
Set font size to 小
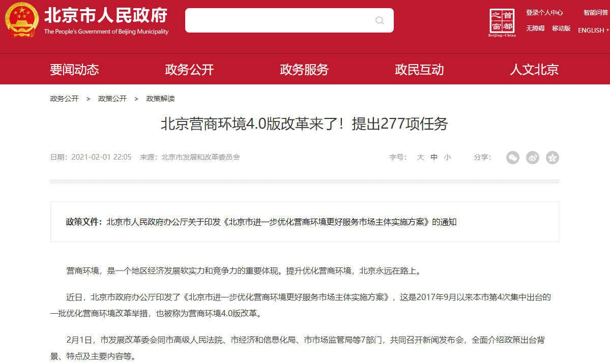coord(447,157)
